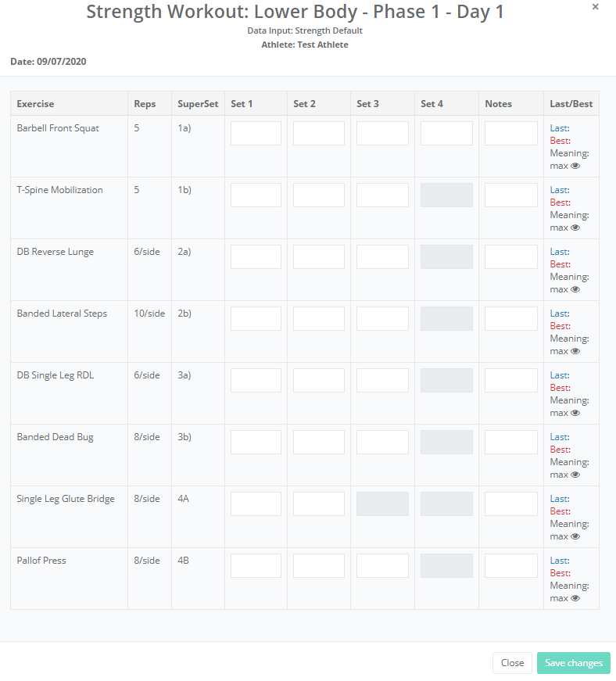Focus Notes field for Barbell Front Squat
This screenshot has width=616, height=681.
[511, 134]
